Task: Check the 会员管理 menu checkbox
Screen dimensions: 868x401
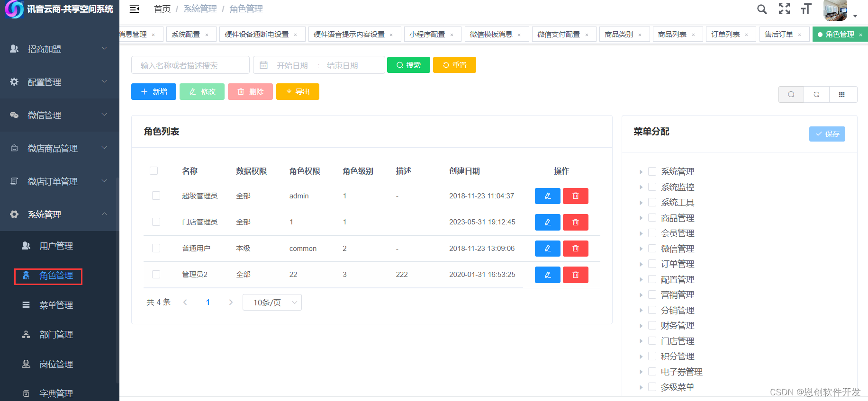Action: [x=652, y=233]
